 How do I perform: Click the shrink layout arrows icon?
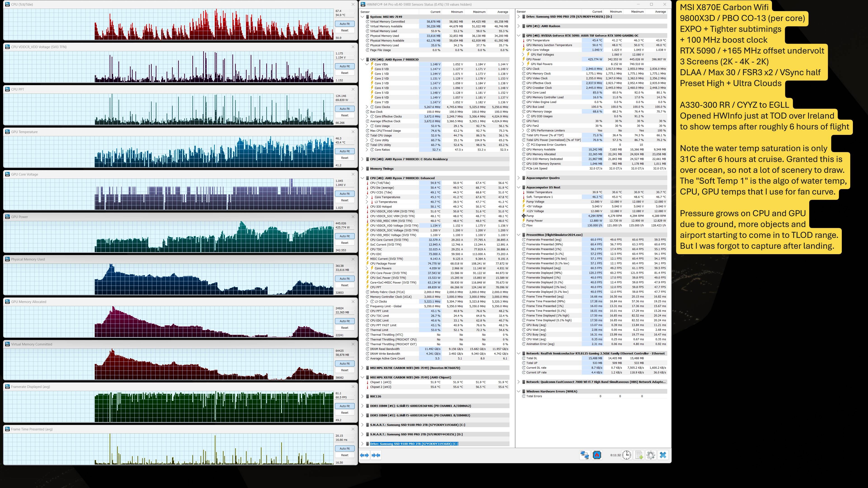pos(376,455)
